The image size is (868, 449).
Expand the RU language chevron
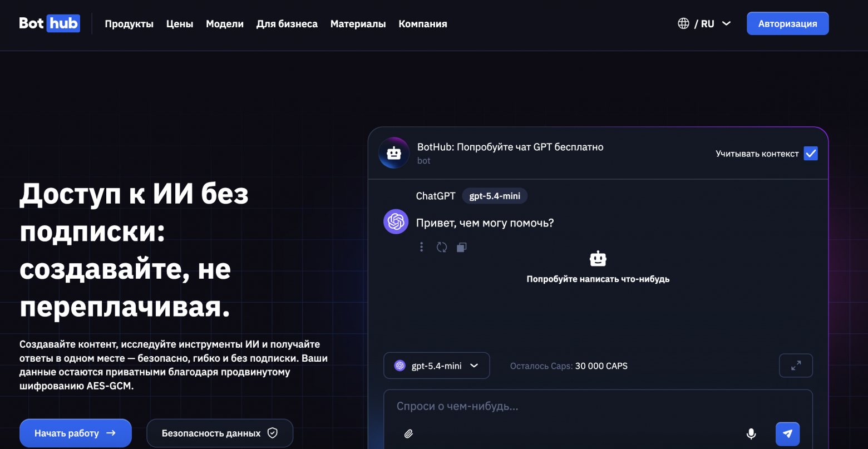[x=726, y=23]
